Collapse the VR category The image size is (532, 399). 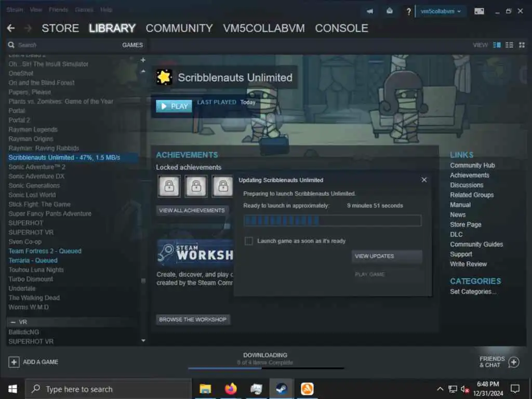click(13, 322)
